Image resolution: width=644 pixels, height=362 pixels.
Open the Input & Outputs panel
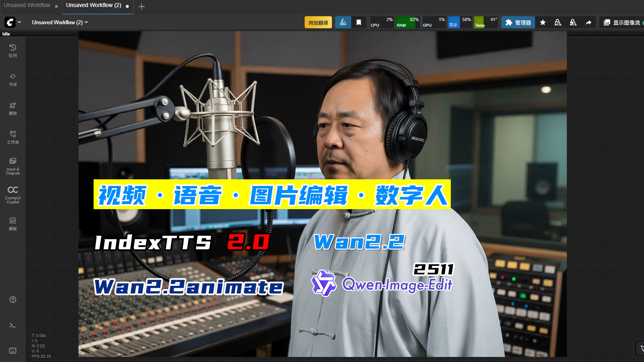click(x=12, y=166)
